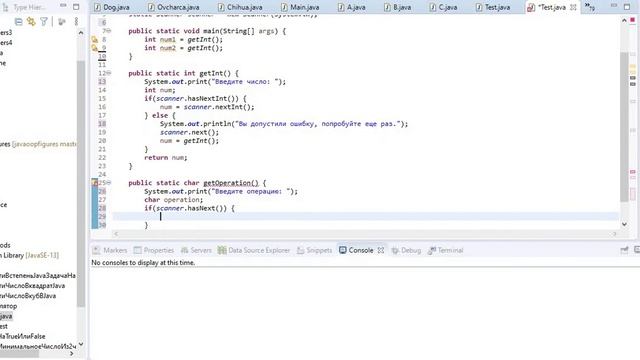Select the 'ers4' item in explorer
This screenshot has width=640, height=360.
(x=6, y=42)
